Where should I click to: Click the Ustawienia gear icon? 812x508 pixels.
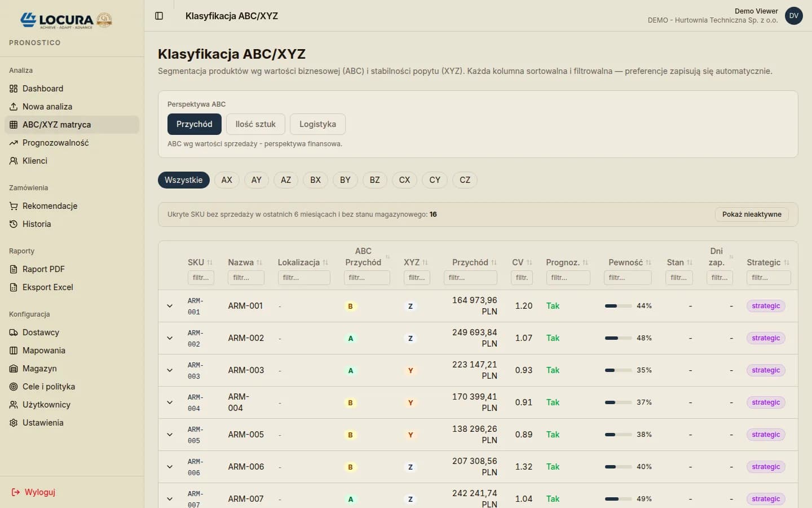14,423
